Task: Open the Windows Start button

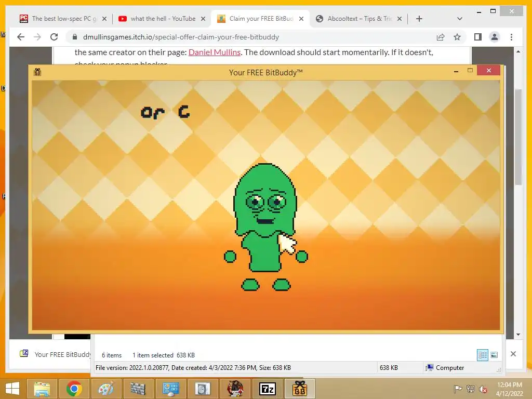Action: tap(12, 389)
